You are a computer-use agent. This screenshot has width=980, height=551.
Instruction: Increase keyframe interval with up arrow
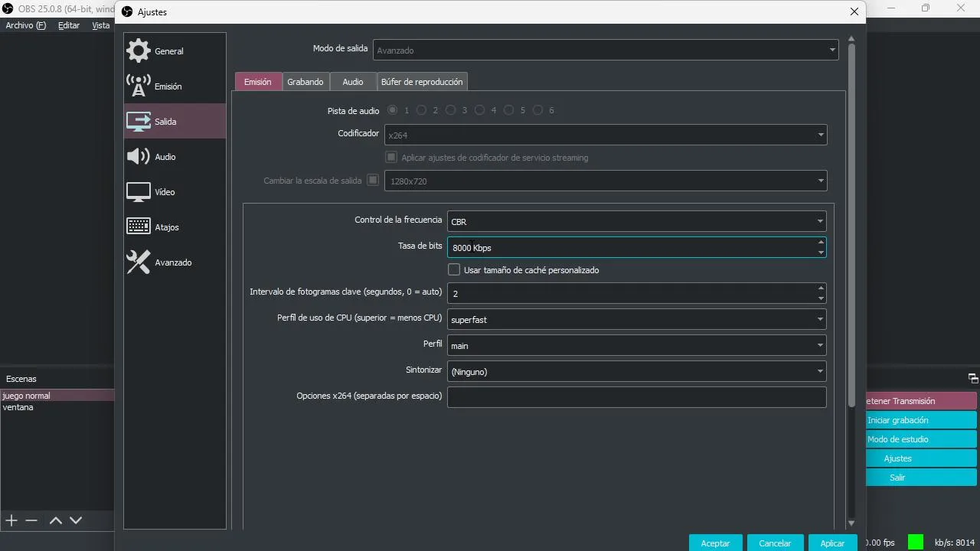[x=821, y=288]
